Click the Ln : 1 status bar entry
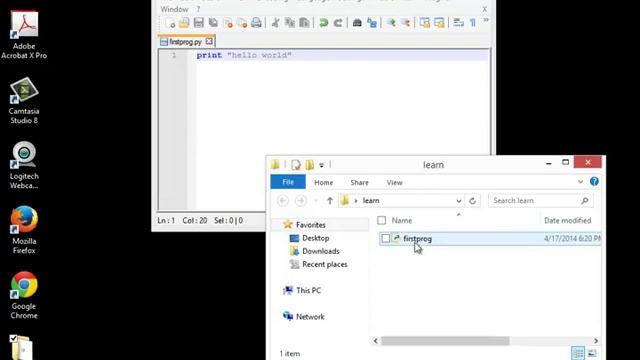The height and width of the screenshot is (360, 640). pyautogui.click(x=166, y=220)
